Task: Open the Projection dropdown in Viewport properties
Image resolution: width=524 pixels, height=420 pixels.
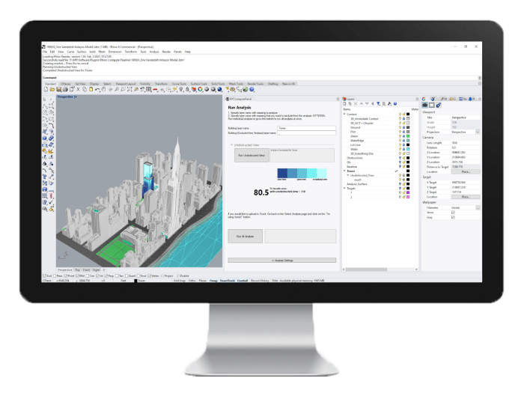Action: coord(478,131)
